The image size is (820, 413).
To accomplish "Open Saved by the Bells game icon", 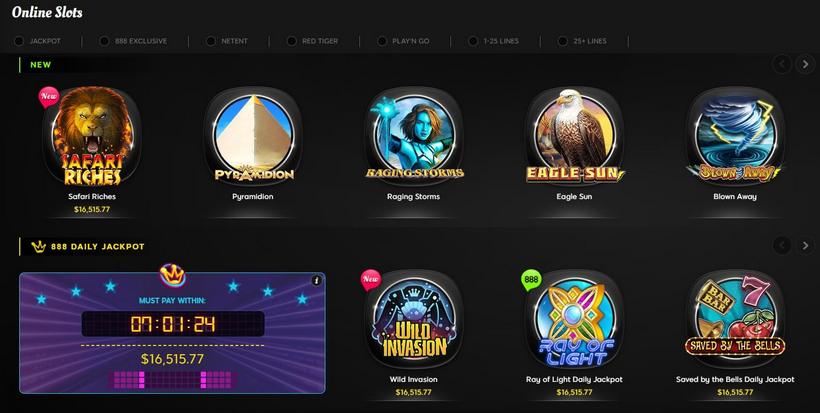I will (x=735, y=319).
